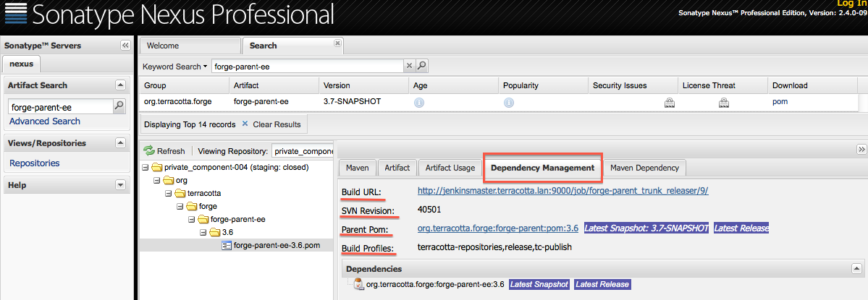Collapse the Artifact Search panel
The image size is (868, 300).
point(120,85)
